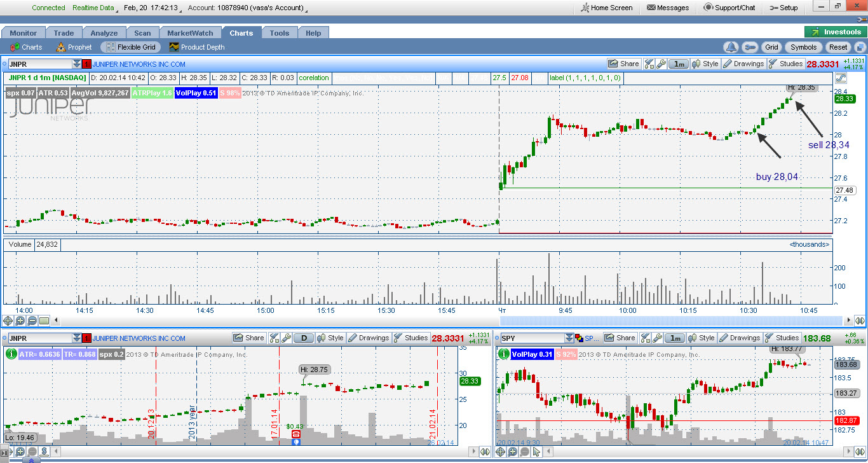Click the green Investools button
Viewport: 868px width, 463px height.
point(836,32)
